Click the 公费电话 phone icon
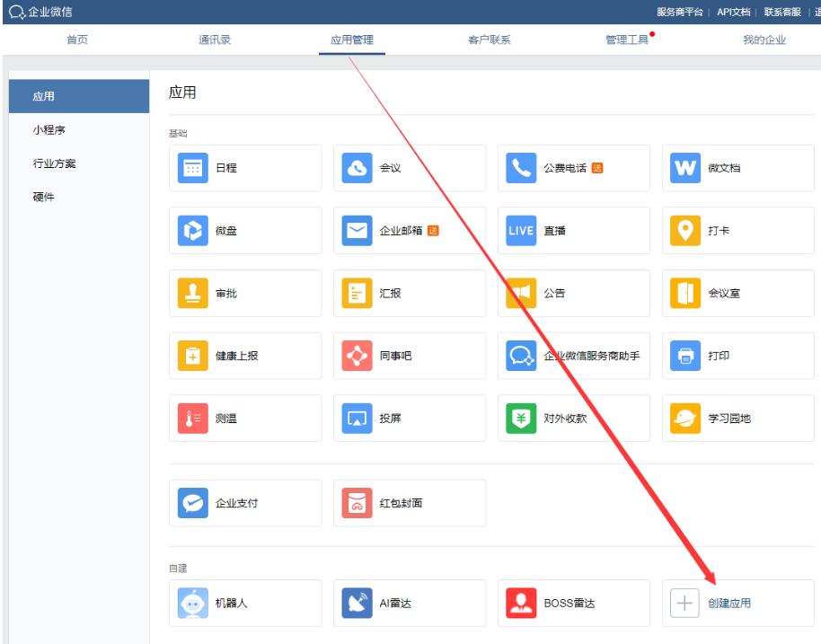This screenshot has height=644, width=821. coord(521,168)
